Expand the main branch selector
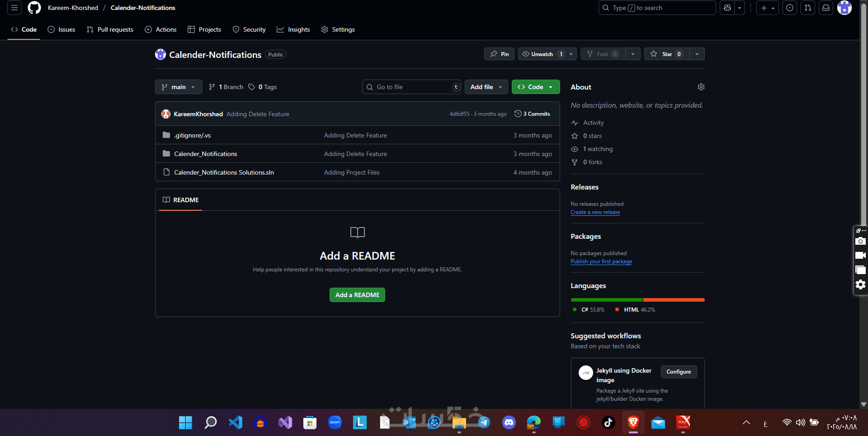The width and height of the screenshot is (868, 436). pyautogui.click(x=179, y=87)
